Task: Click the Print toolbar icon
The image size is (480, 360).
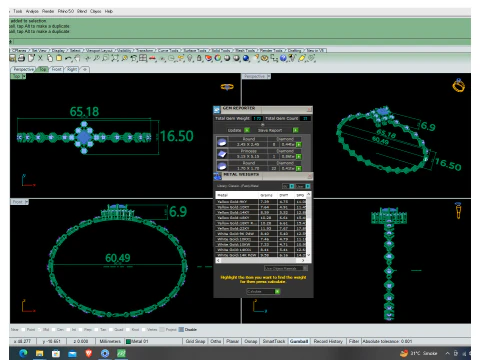Action: (21, 58)
